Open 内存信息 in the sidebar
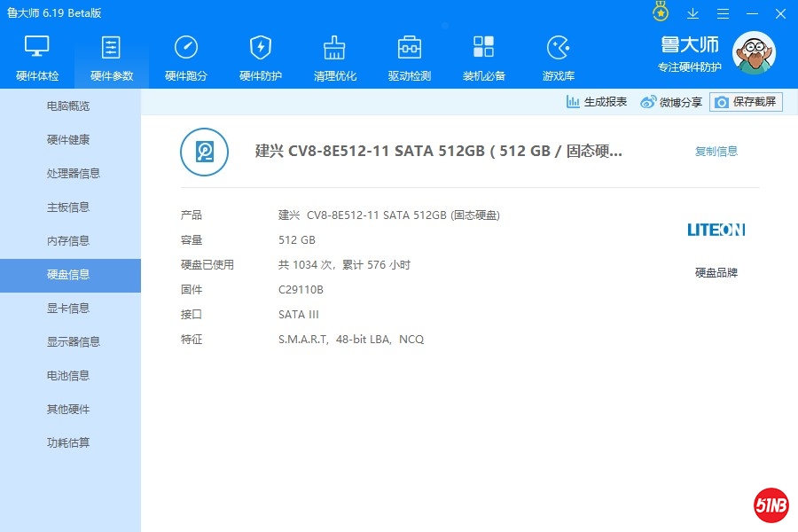The height and width of the screenshot is (532, 798). [68, 241]
